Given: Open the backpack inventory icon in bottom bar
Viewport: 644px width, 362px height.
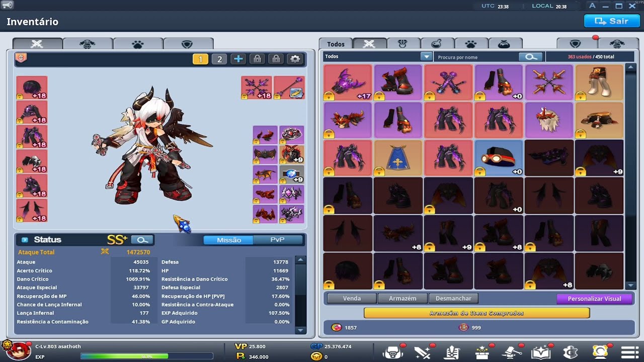Looking at the screenshot, I should pyautogui.click(x=392, y=352).
